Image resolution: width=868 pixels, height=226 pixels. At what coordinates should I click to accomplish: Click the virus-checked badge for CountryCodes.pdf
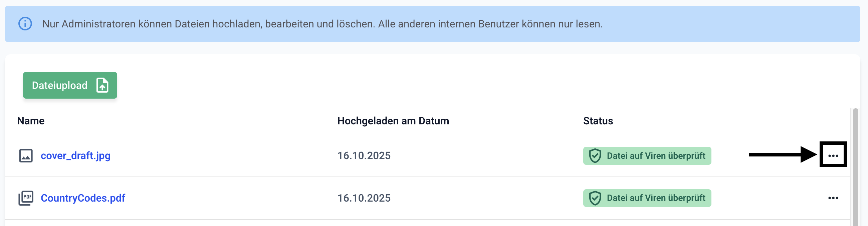[x=647, y=198]
